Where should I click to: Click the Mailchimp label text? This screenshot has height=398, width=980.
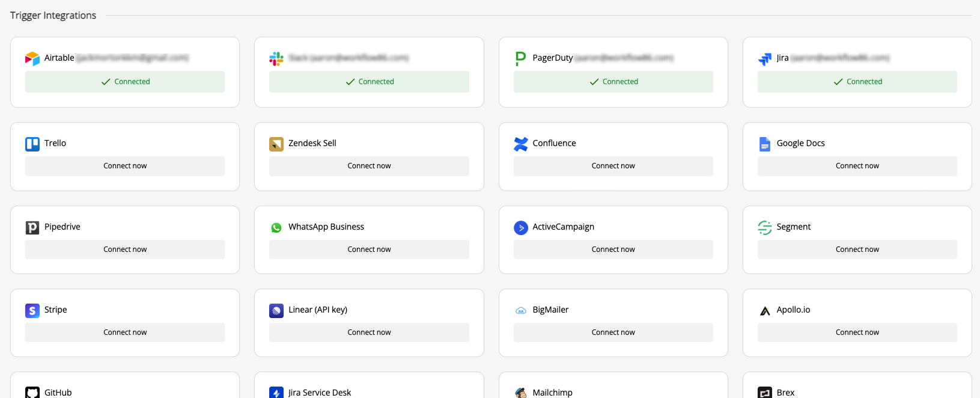[x=552, y=393]
